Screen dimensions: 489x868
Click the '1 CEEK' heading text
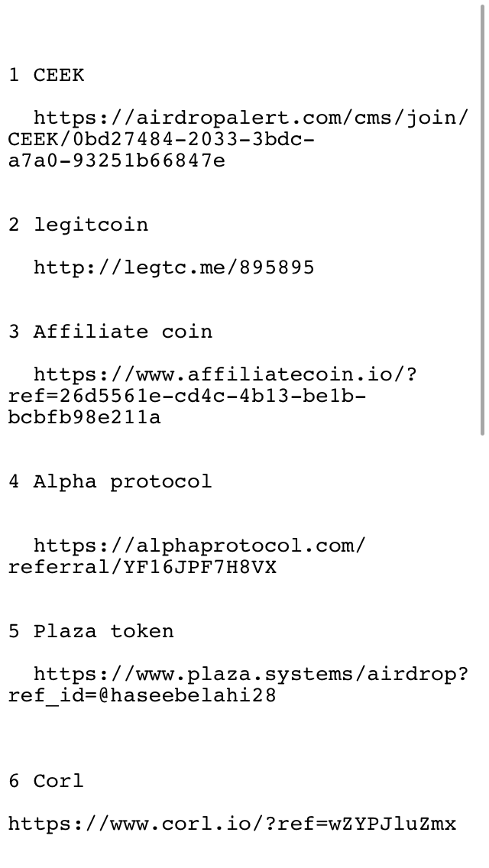pos(46,75)
